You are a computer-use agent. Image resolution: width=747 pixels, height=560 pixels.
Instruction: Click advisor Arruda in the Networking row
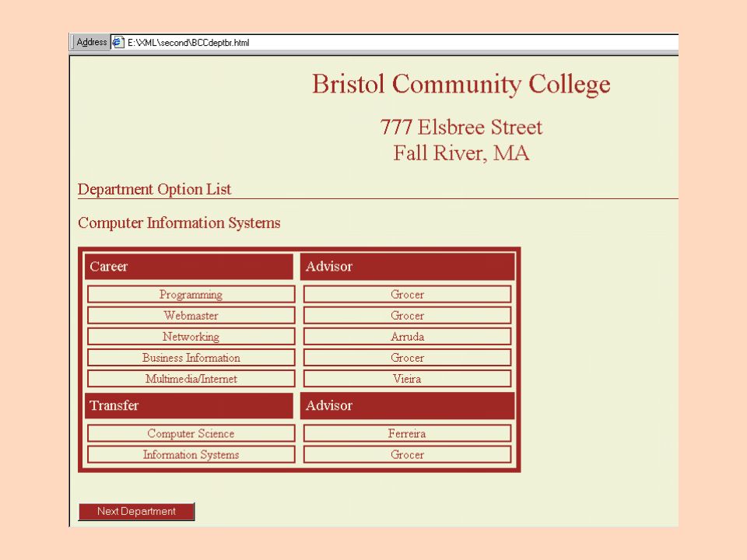(407, 337)
